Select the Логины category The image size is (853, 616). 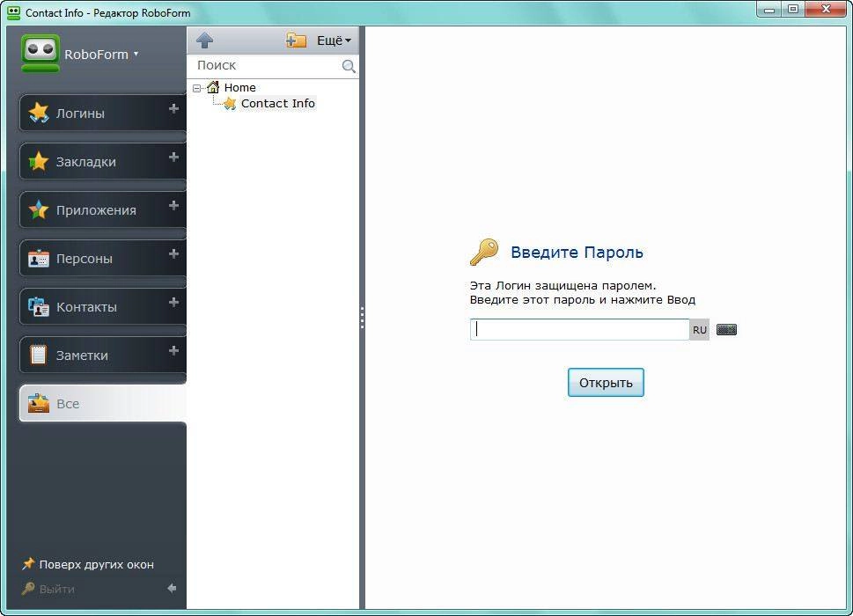coord(102,113)
